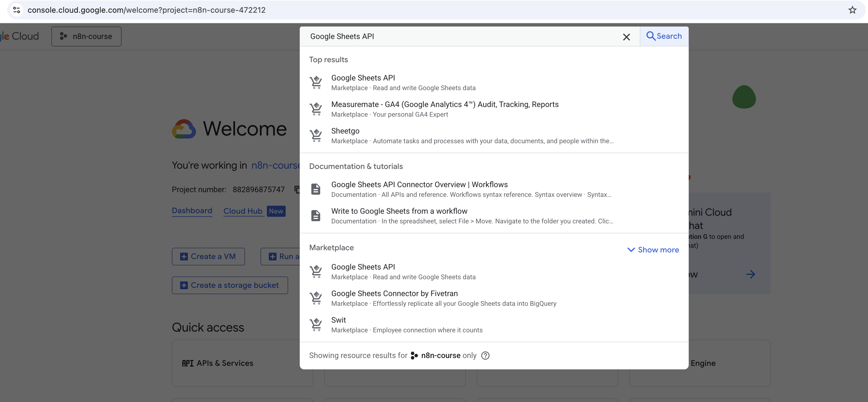
Task: Open the site information icon in address bar
Action: coord(17,10)
